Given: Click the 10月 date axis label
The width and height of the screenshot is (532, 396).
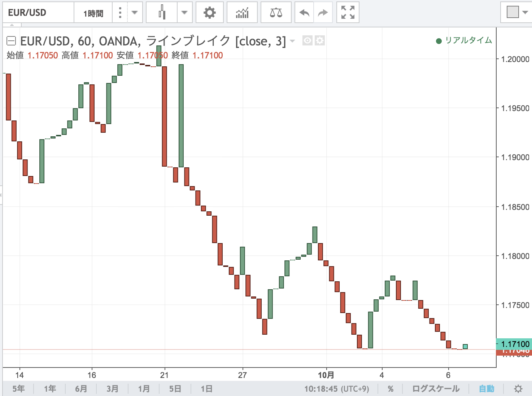Looking at the screenshot, I should 326,375.
